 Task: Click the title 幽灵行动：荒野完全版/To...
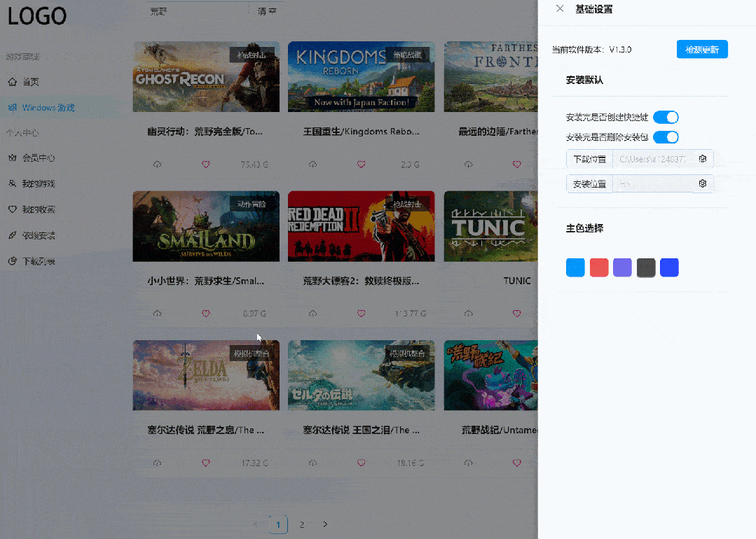(205, 132)
